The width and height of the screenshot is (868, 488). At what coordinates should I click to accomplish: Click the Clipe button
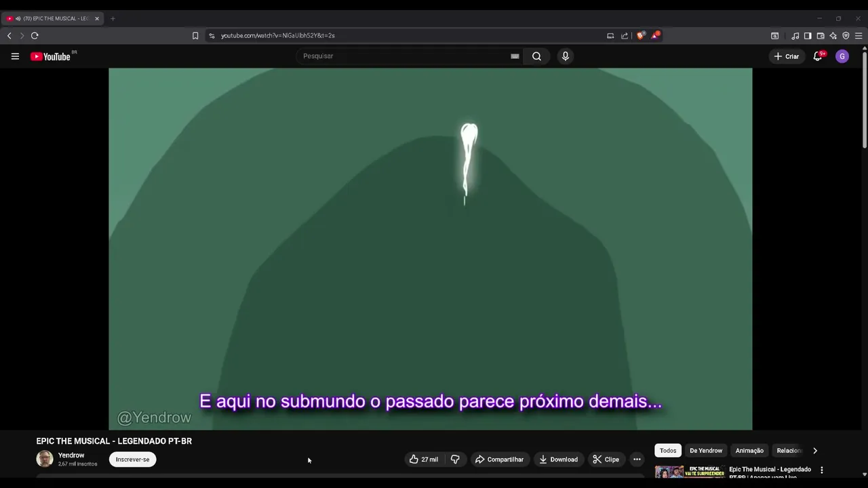pyautogui.click(x=606, y=460)
